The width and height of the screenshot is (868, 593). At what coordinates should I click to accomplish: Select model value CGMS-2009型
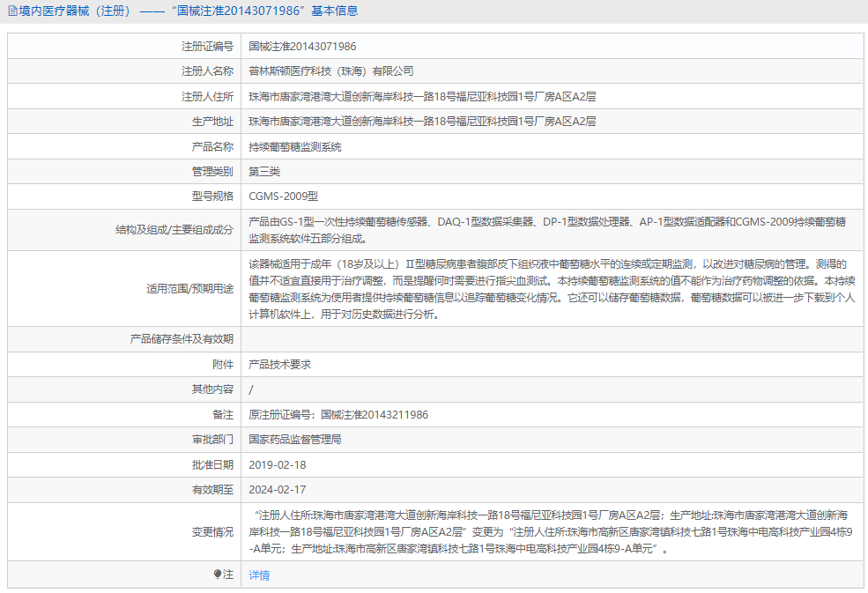(x=284, y=196)
